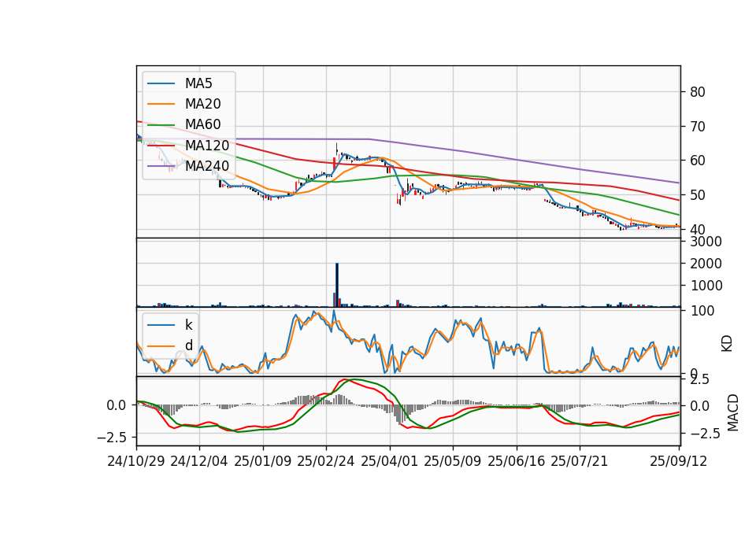Image resolution: width=756 pixels, height=543 pixels.
Task: Click the 25/02/24 date axis label
Action: pos(326,461)
